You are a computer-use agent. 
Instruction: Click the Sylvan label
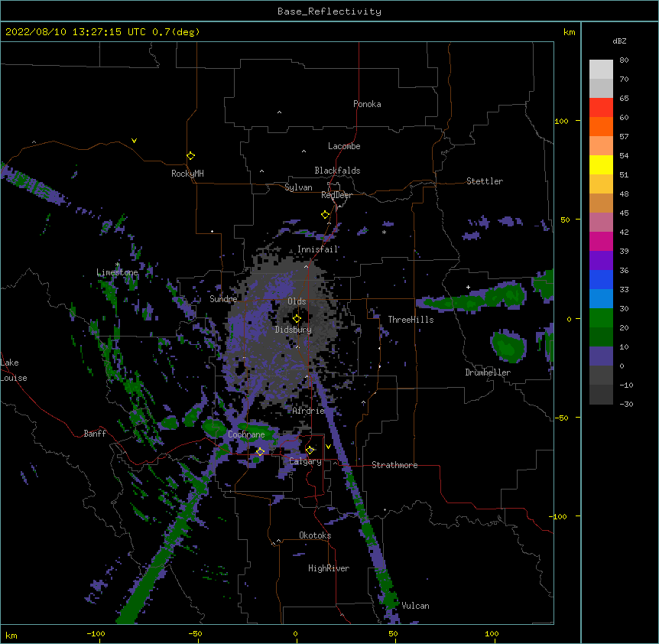pyautogui.click(x=298, y=187)
